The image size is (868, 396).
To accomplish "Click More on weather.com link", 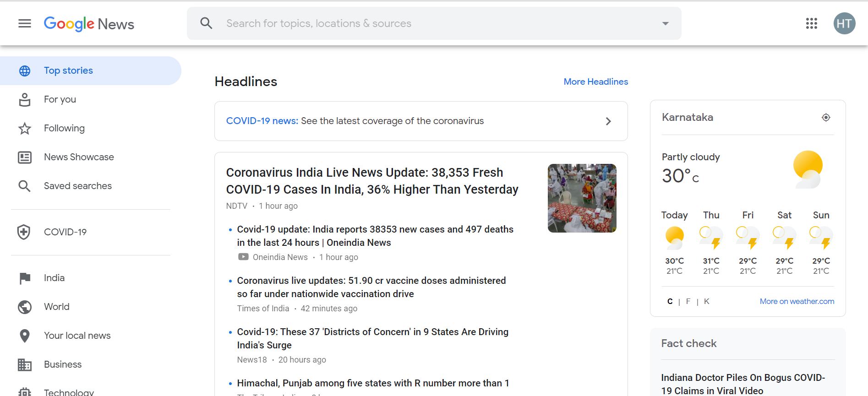I will [797, 301].
